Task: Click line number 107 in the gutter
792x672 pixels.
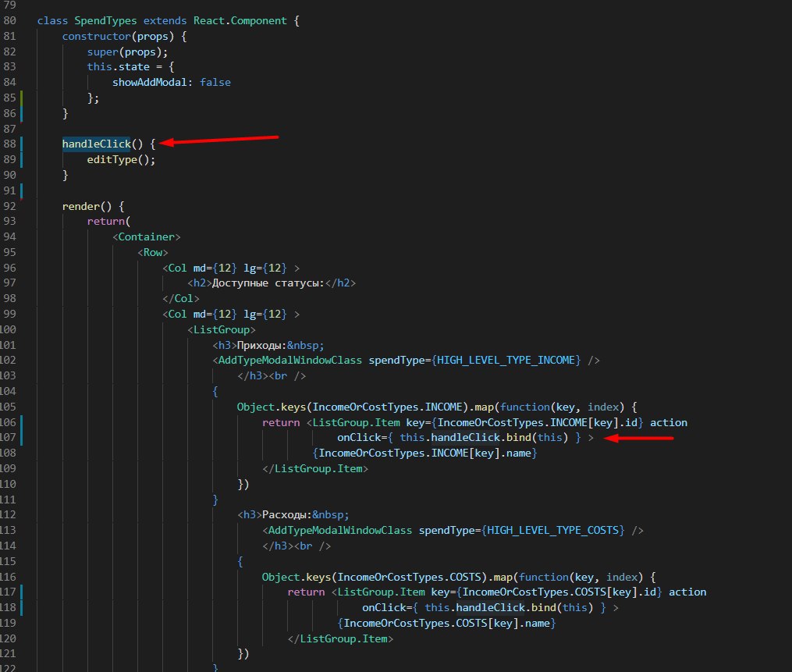Action: [8, 438]
